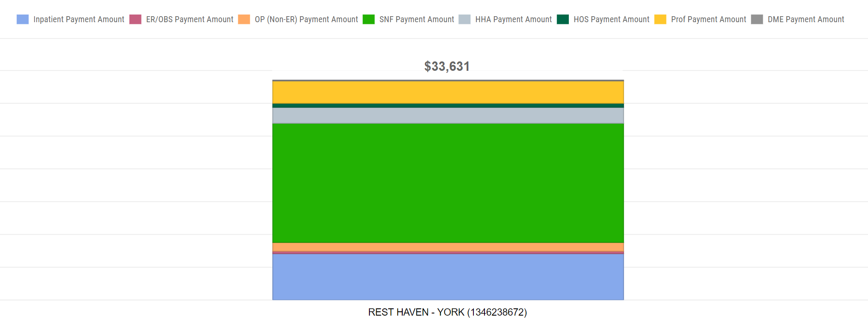Viewport: 868px width, 322px height.
Task: Click the HHA Payment Amount legend swatch
Action: coord(464,19)
